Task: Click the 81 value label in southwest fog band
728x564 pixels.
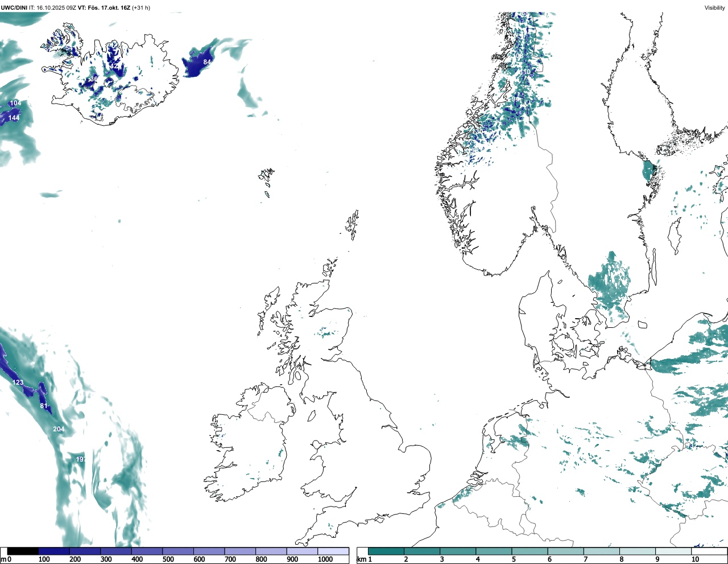Action: pos(44,406)
